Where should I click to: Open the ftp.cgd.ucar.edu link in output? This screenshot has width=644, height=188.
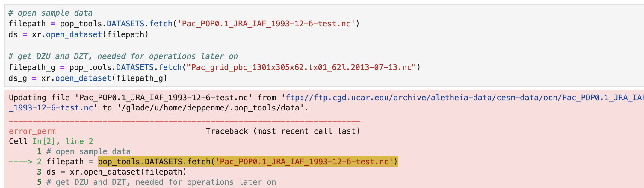[x=465, y=98]
